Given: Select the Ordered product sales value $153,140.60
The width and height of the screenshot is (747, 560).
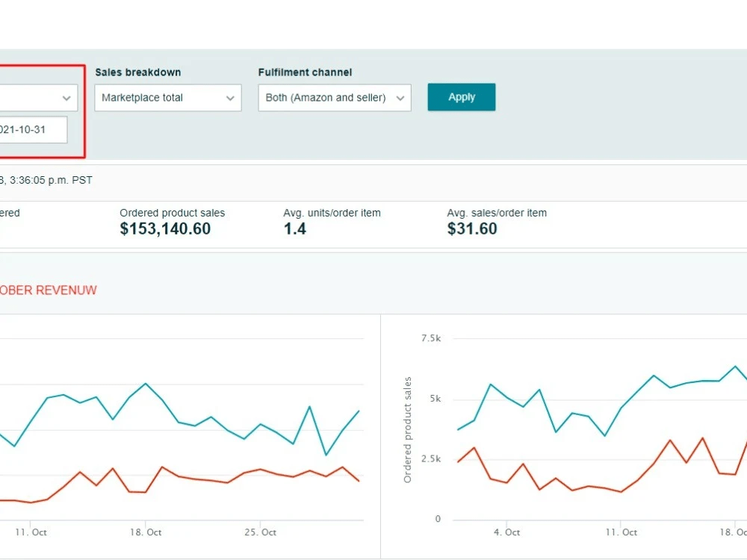Looking at the screenshot, I should [x=165, y=229].
